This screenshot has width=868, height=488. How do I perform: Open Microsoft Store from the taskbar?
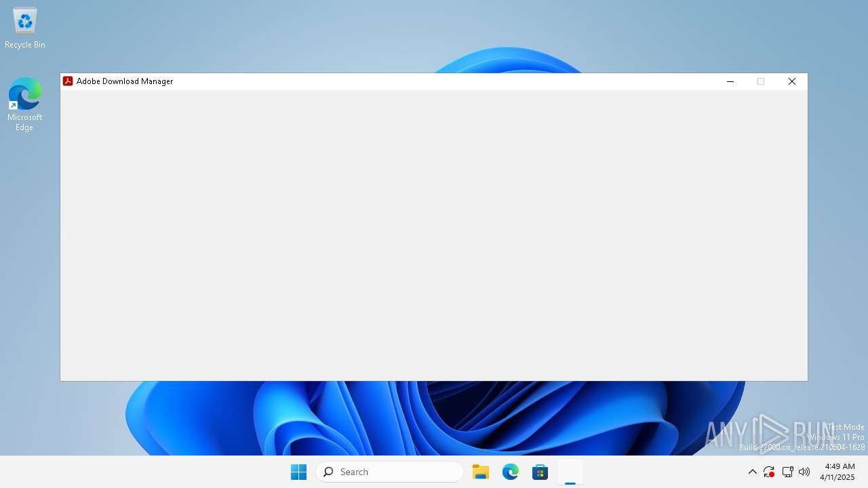pos(540,472)
